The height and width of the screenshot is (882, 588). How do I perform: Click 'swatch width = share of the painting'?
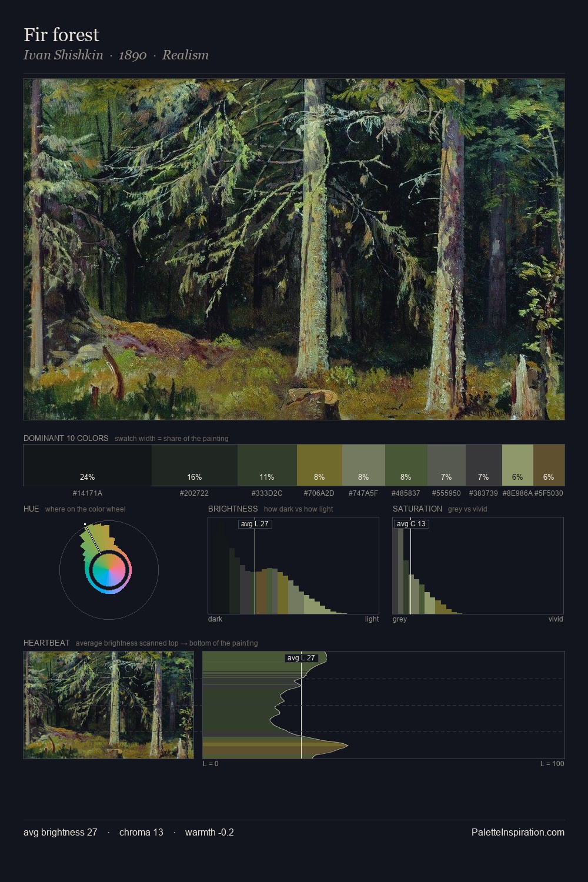tap(172, 439)
